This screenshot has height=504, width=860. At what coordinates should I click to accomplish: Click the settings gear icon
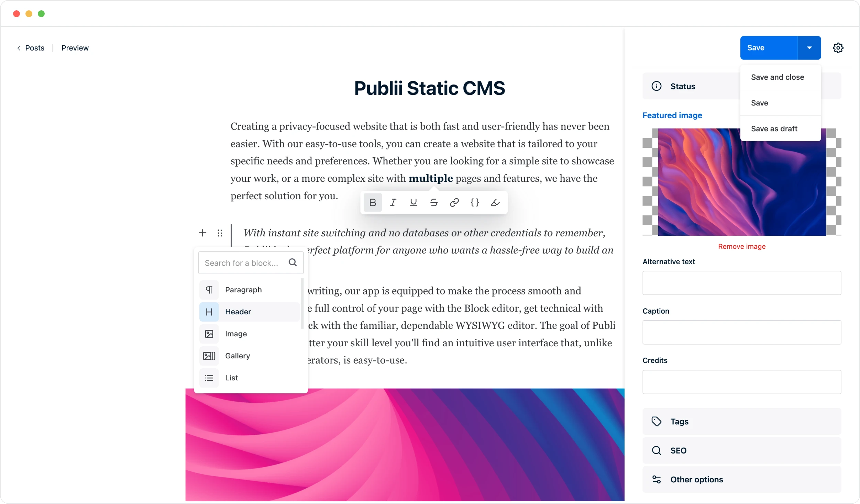click(x=838, y=48)
